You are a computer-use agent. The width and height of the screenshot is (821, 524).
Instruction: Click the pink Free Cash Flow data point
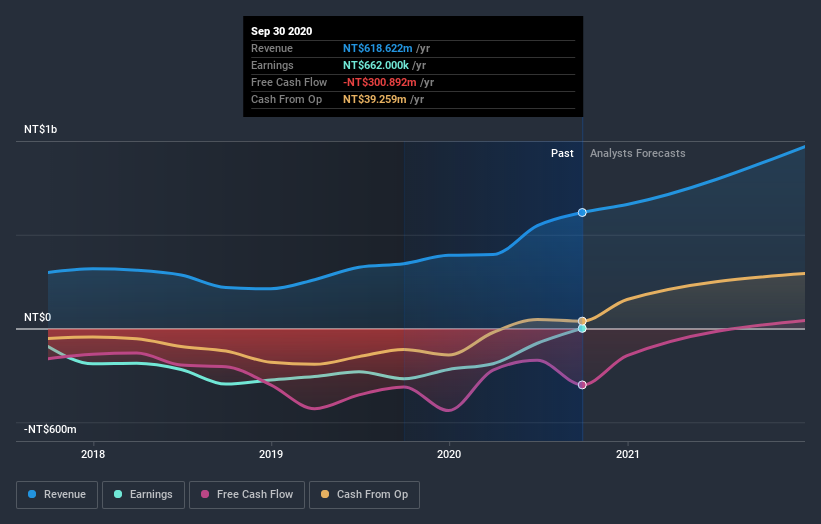582,385
